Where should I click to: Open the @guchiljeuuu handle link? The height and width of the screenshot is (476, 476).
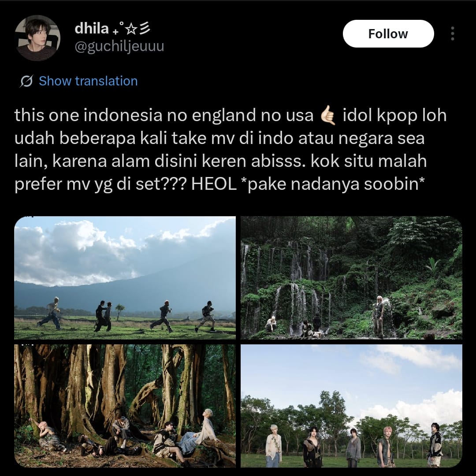[119, 46]
